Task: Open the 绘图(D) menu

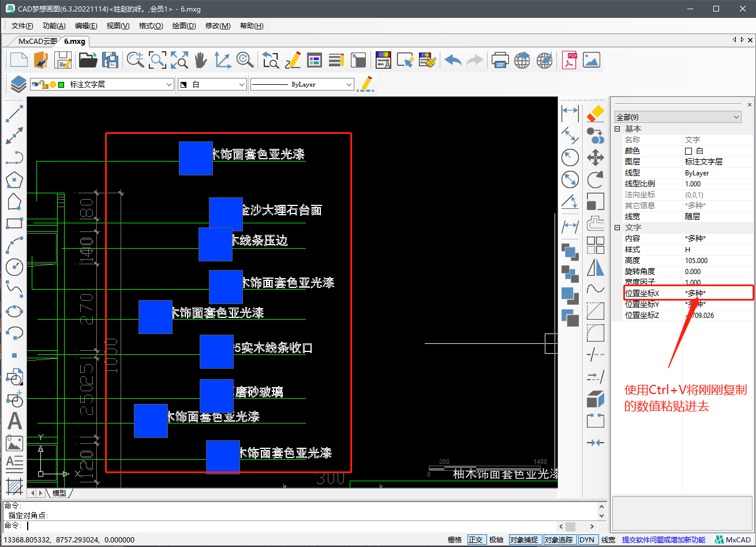Action: pyautogui.click(x=184, y=26)
